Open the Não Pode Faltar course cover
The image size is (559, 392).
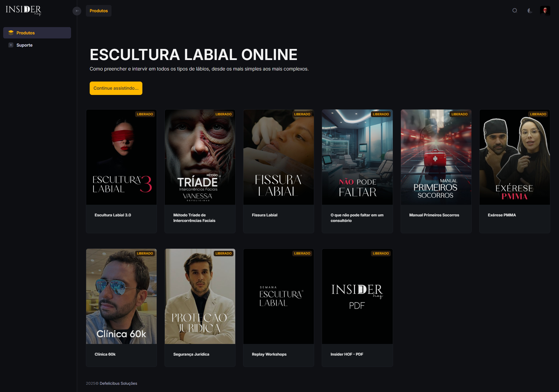pos(357,157)
